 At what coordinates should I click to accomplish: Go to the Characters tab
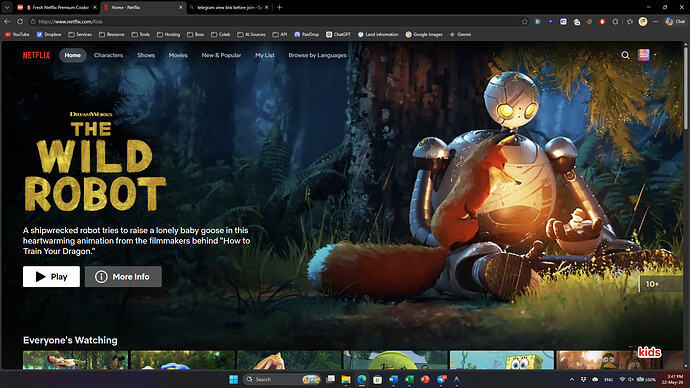pyautogui.click(x=108, y=55)
